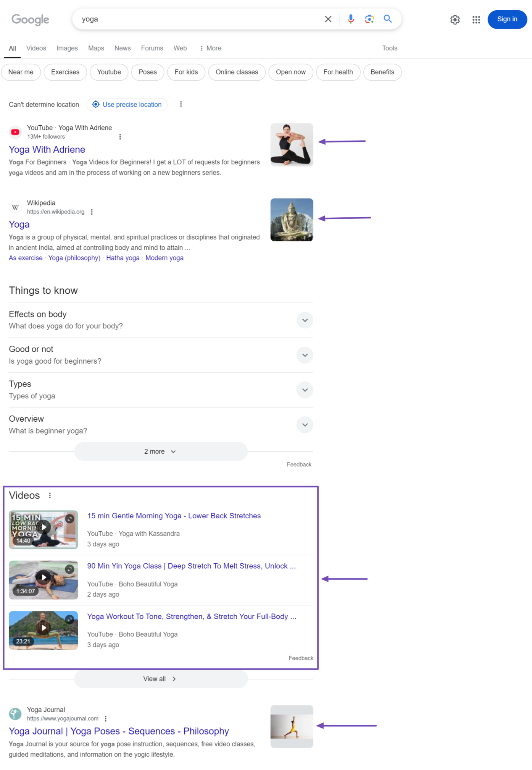This screenshot has height=770, width=532.
Task: Switch to the News tab
Action: pyautogui.click(x=123, y=48)
